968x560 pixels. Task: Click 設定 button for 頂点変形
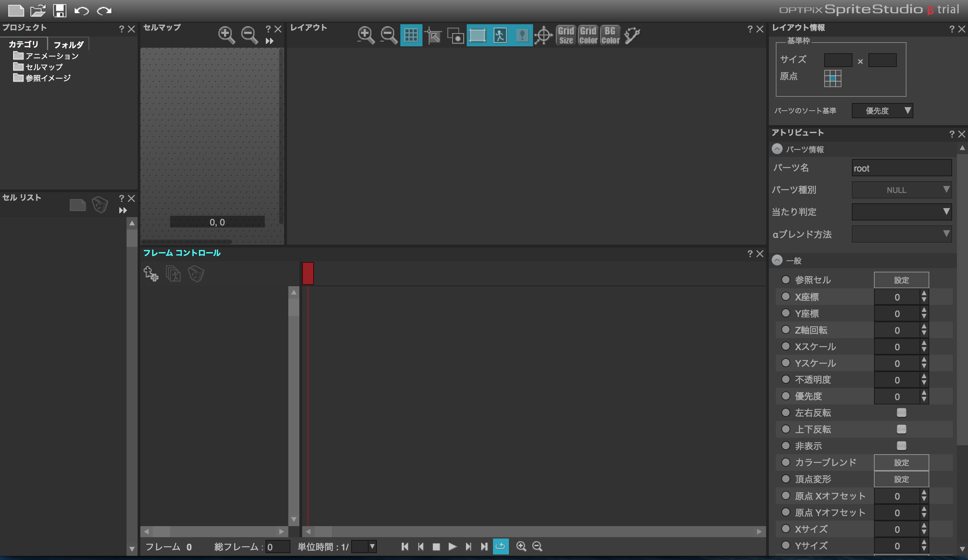[901, 479]
